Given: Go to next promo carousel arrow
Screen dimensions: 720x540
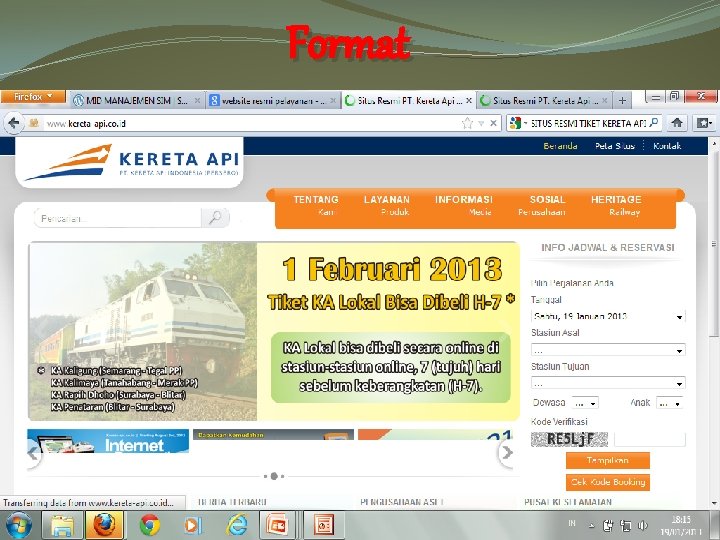Looking at the screenshot, I should 506,453.
